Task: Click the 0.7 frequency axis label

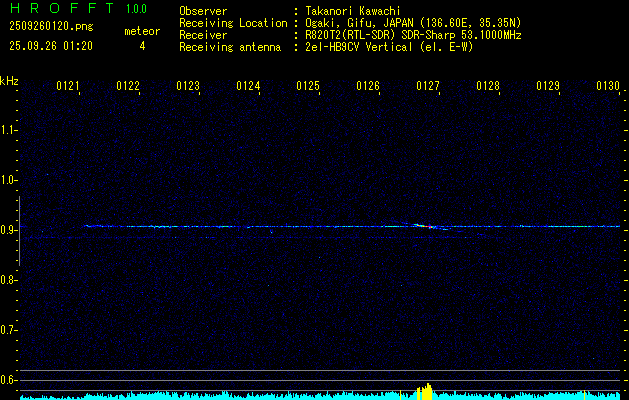Action: click(9, 330)
